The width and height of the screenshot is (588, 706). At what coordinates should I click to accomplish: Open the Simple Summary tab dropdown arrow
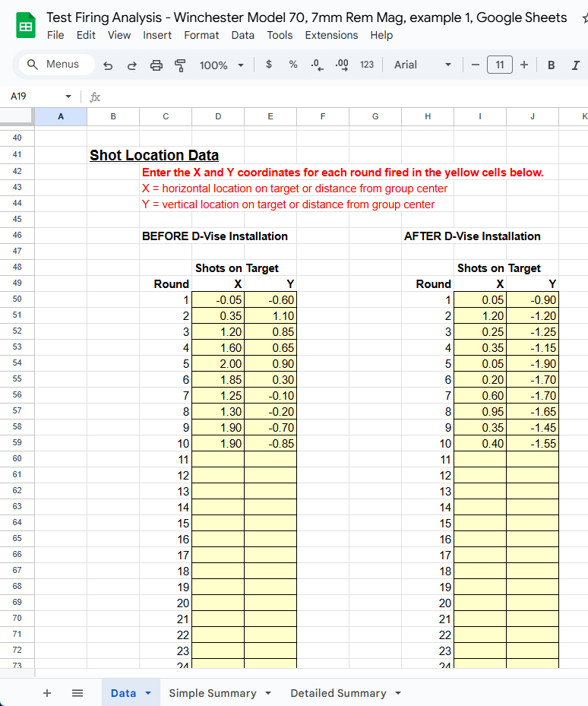(x=268, y=693)
